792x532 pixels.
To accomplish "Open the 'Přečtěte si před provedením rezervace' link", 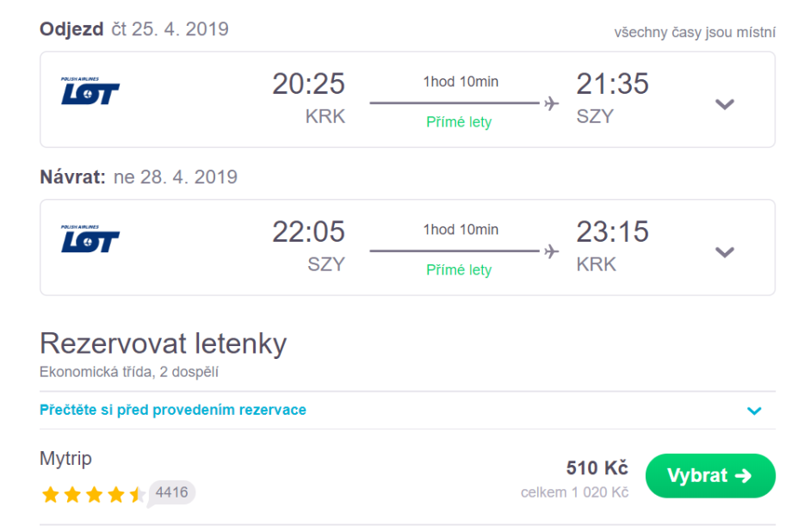I will 173,410.
